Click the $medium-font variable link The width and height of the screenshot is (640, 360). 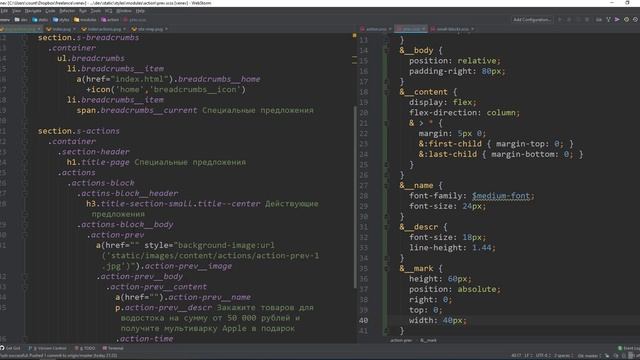click(501, 196)
